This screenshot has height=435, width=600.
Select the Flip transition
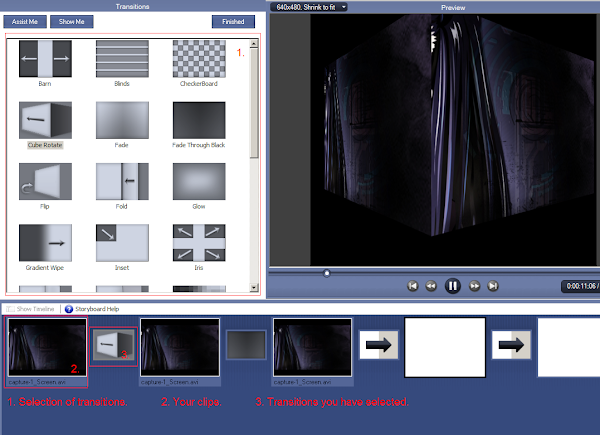click(x=45, y=181)
